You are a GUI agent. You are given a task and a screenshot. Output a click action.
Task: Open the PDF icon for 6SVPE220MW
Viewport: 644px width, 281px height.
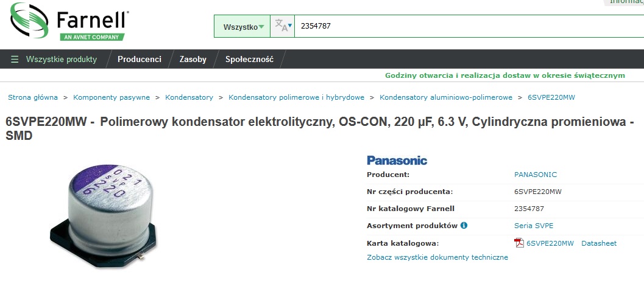click(x=518, y=243)
